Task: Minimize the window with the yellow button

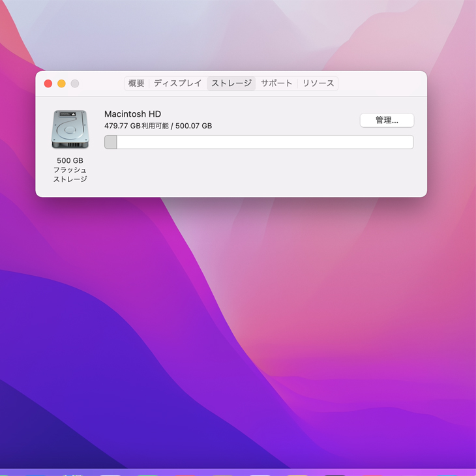Action: point(61,83)
